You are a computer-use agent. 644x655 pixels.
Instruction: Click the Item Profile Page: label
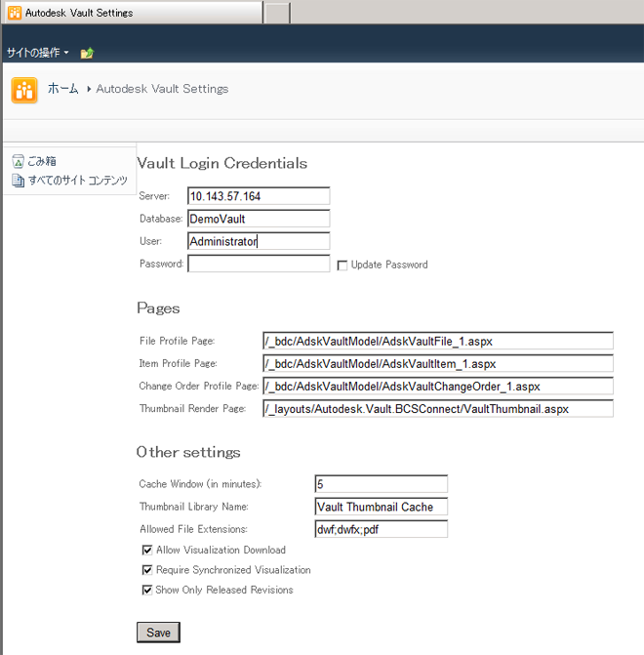coord(179,363)
